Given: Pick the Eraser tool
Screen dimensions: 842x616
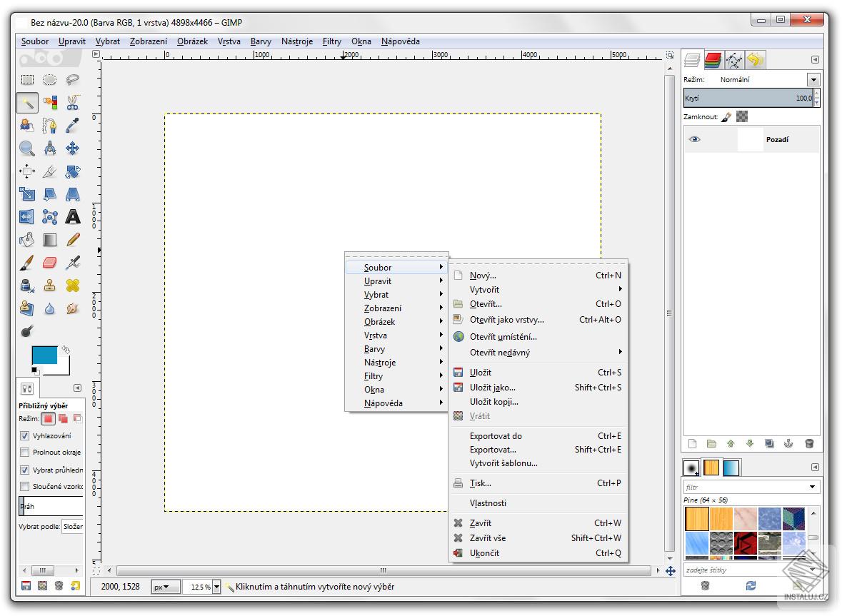Looking at the screenshot, I should click(49, 263).
